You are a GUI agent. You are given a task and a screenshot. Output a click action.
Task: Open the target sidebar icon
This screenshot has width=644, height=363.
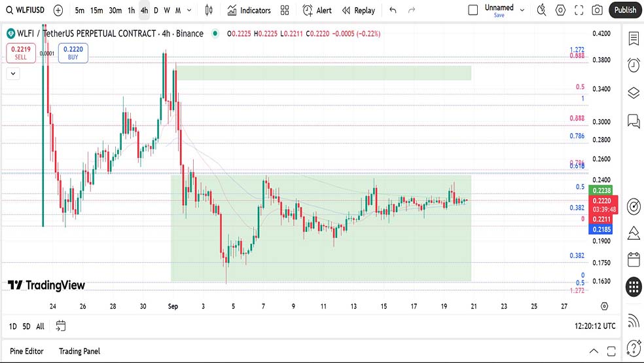(x=634, y=206)
